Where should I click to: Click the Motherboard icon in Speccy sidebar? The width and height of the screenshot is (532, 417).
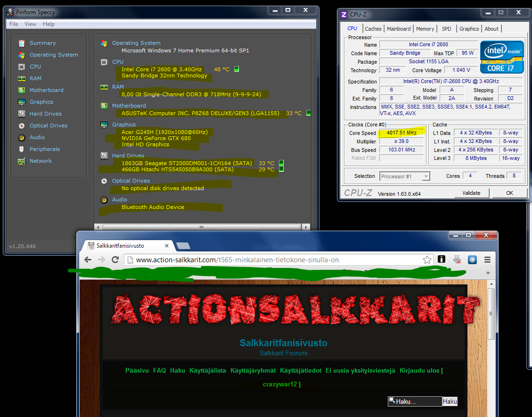point(22,90)
